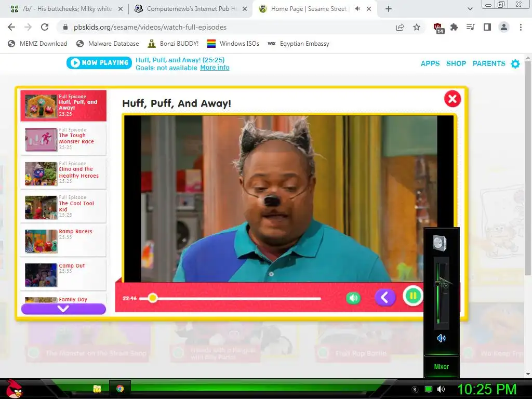Play The Cool Tool Kid episode
This screenshot has height=399, width=532.
[x=63, y=207]
